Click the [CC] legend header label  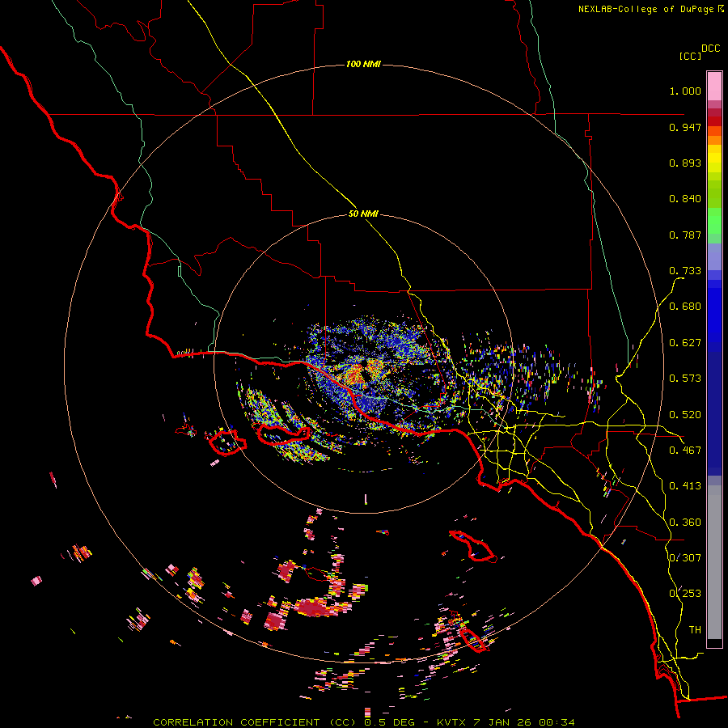coord(690,56)
